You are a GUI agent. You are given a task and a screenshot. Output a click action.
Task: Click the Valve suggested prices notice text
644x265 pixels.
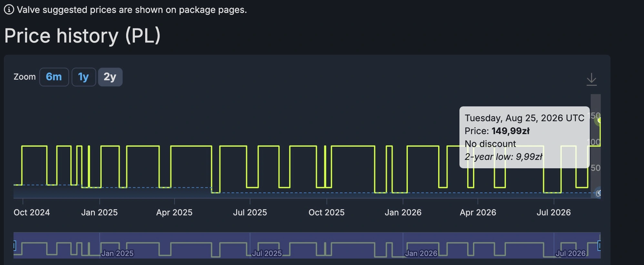tap(132, 10)
